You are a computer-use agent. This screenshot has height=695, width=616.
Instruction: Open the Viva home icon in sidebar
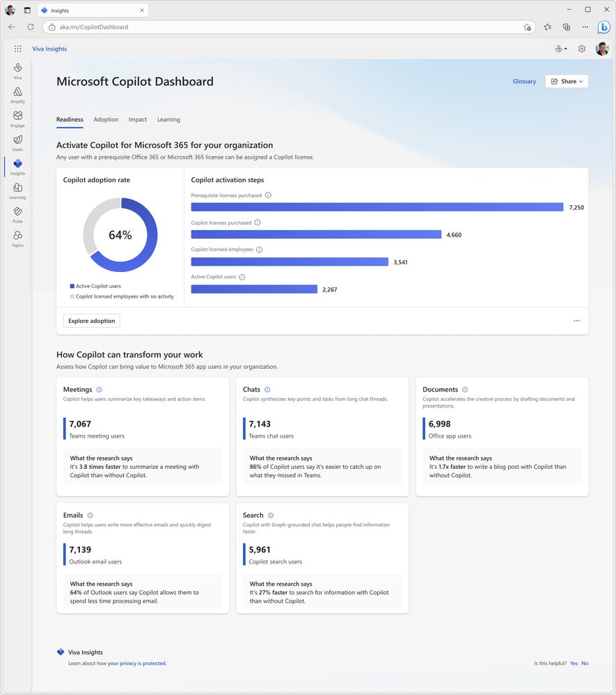coord(17,70)
